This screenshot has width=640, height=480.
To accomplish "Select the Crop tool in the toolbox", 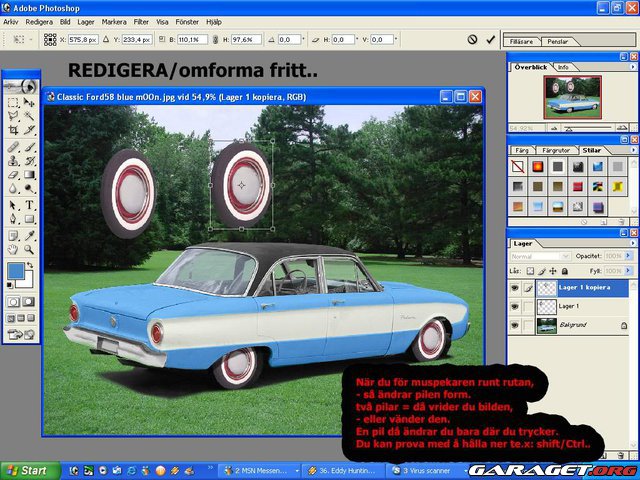I will pyautogui.click(x=13, y=131).
